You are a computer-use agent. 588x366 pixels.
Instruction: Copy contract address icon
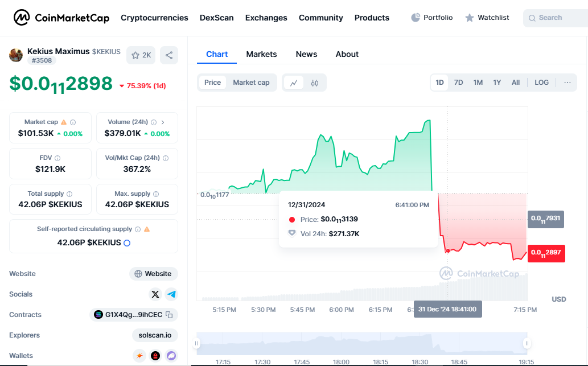click(170, 315)
